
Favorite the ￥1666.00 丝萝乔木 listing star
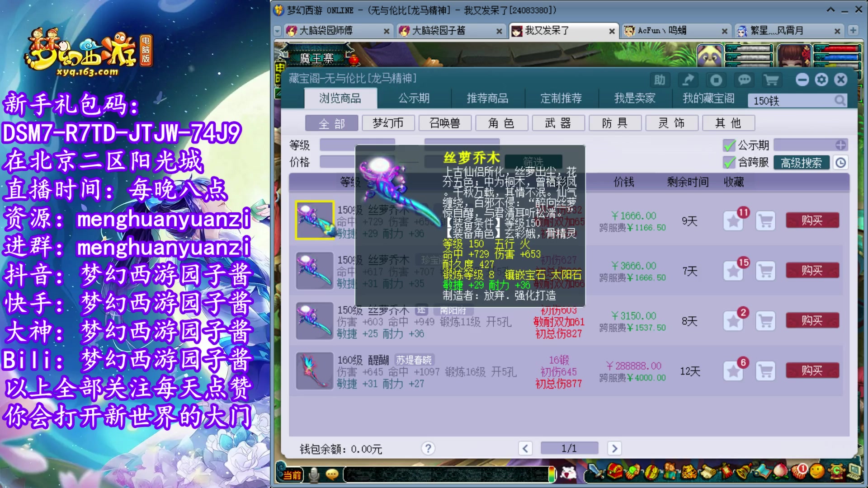(x=733, y=221)
